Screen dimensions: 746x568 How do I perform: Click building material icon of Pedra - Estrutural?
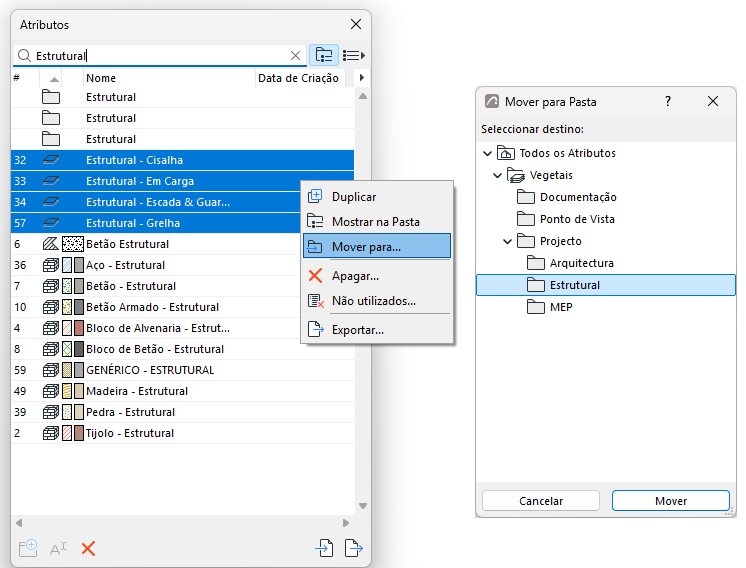(51, 411)
